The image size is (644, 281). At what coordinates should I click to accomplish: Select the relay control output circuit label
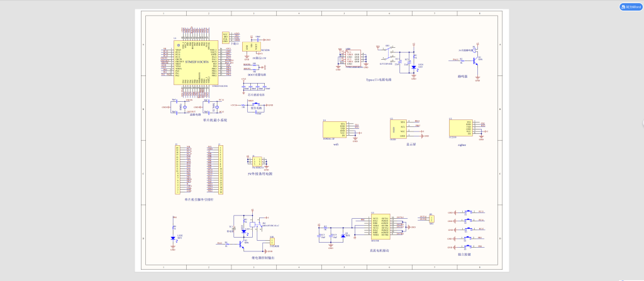pyautogui.click(x=263, y=258)
